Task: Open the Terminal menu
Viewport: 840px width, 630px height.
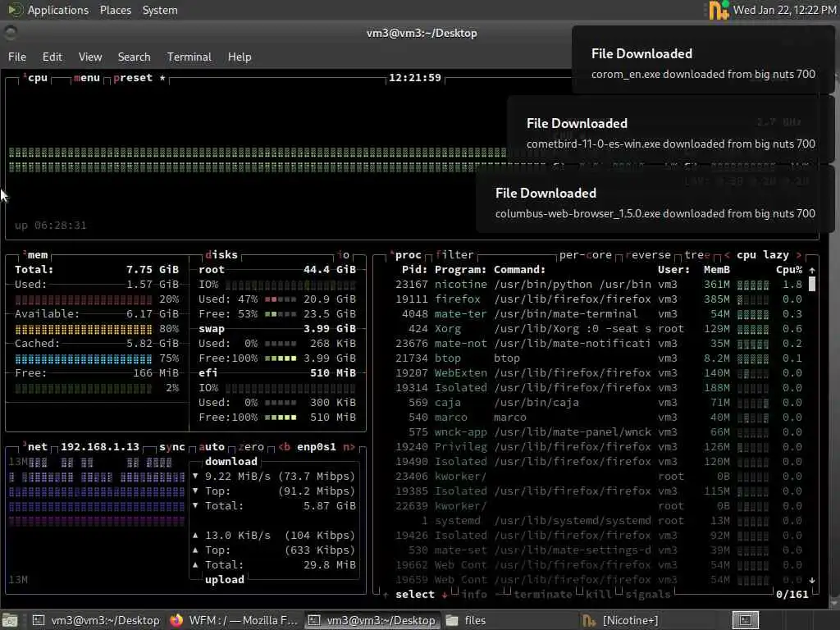Action: (189, 57)
